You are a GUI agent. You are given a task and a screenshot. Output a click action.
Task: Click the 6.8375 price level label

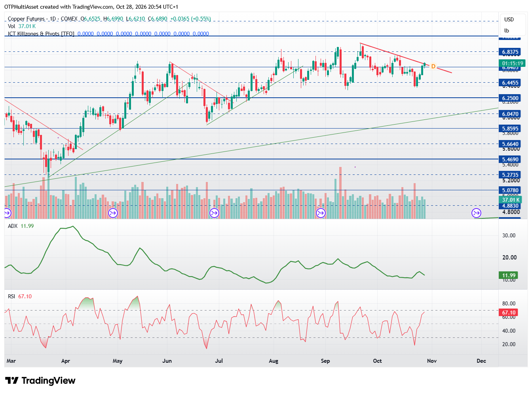[x=510, y=52]
